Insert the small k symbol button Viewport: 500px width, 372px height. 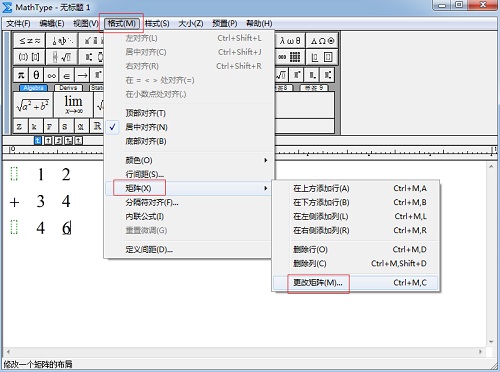point(34,126)
